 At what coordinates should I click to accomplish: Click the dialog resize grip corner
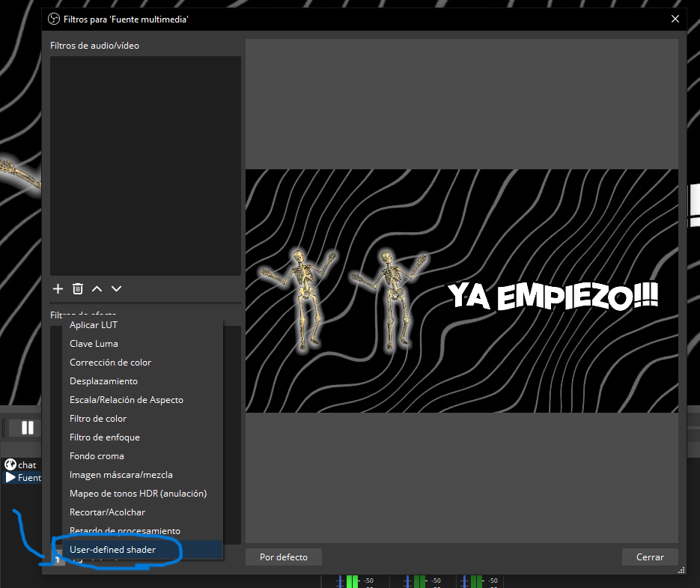[681, 570]
